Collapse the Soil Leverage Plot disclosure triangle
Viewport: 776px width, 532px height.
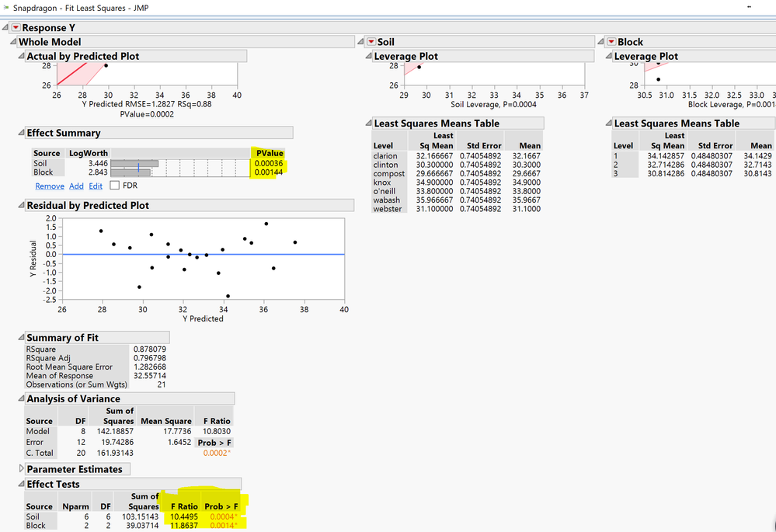pos(368,56)
